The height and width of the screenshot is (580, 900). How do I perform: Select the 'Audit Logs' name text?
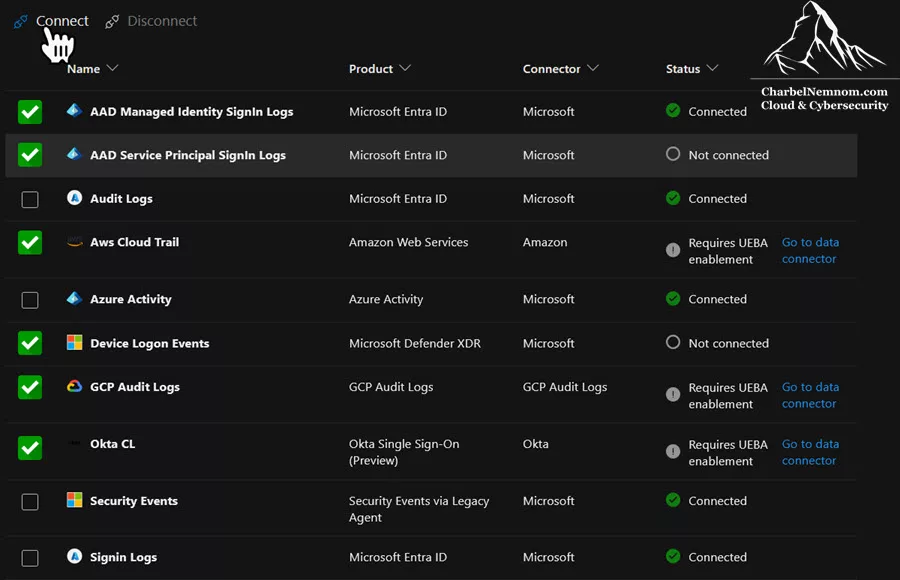[121, 199]
